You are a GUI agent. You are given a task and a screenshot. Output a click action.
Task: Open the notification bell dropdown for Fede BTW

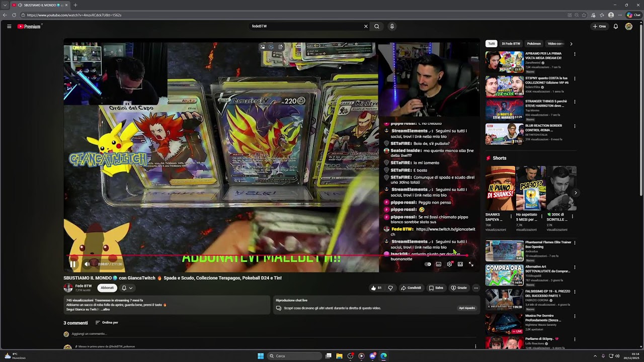(x=127, y=288)
